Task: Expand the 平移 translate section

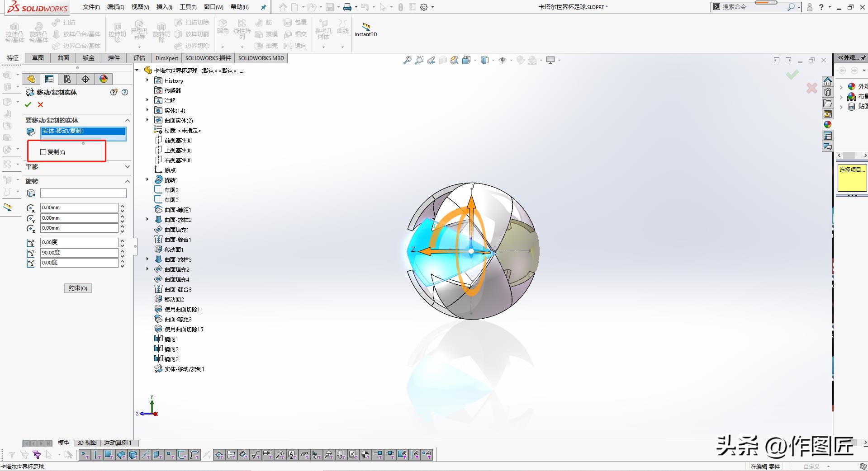Action: click(127, 167)
